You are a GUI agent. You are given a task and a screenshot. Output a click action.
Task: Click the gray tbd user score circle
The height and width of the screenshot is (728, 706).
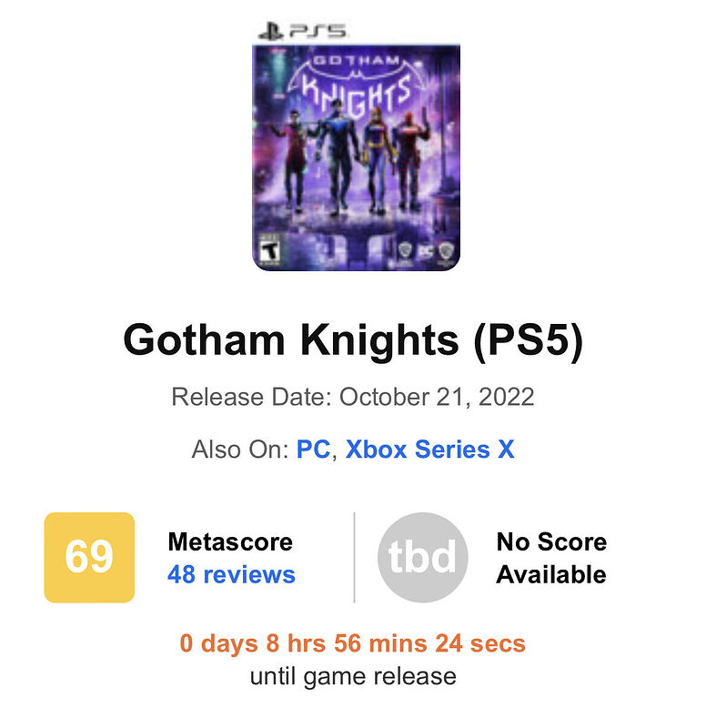(x=422, y=557)
